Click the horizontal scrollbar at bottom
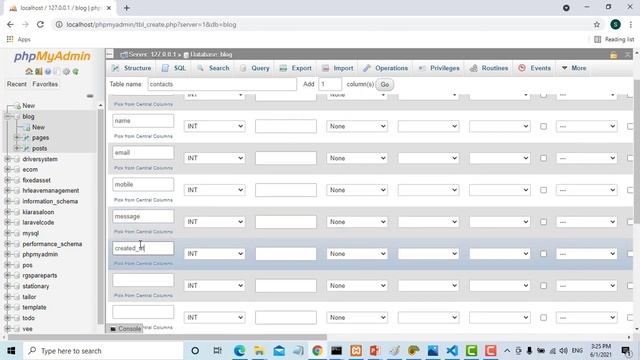640x360 pixels. 167,337
